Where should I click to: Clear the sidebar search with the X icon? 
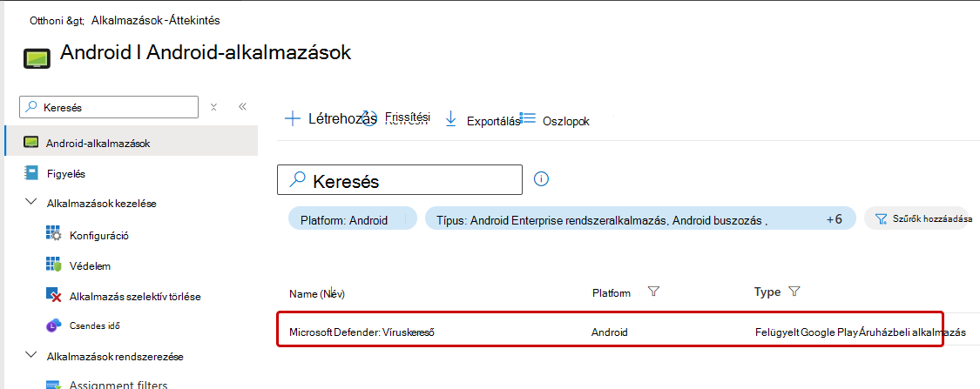(213, 107)
